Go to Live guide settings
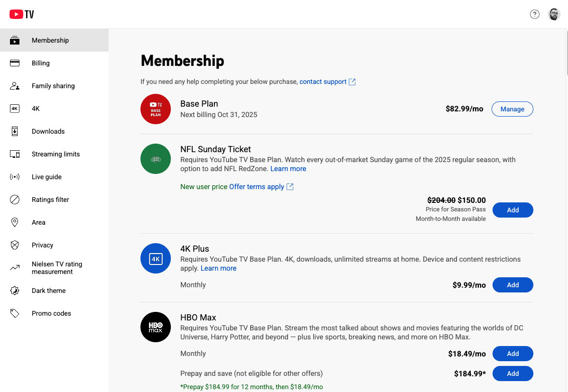Viewport: 568px width, 392px height. pos(47,177)
